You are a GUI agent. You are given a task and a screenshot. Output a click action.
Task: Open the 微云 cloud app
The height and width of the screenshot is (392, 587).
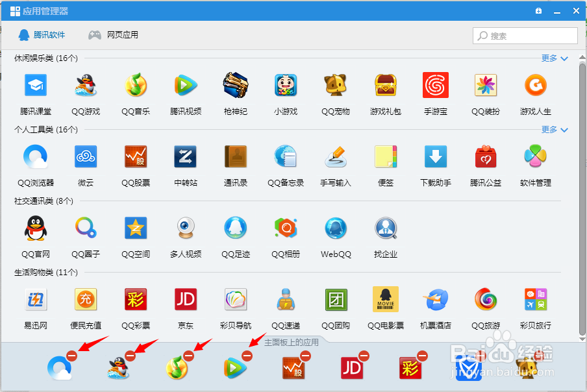tap(86, 156)
